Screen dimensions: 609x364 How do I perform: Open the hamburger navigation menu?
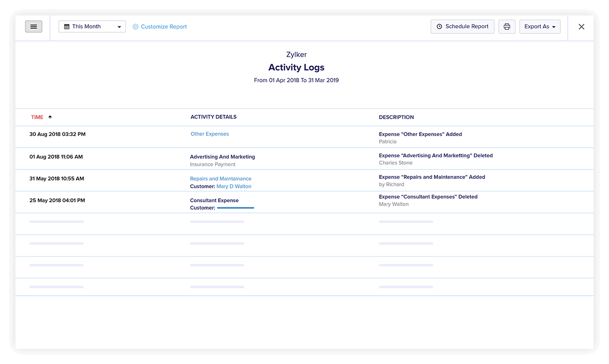pos(33,26)
